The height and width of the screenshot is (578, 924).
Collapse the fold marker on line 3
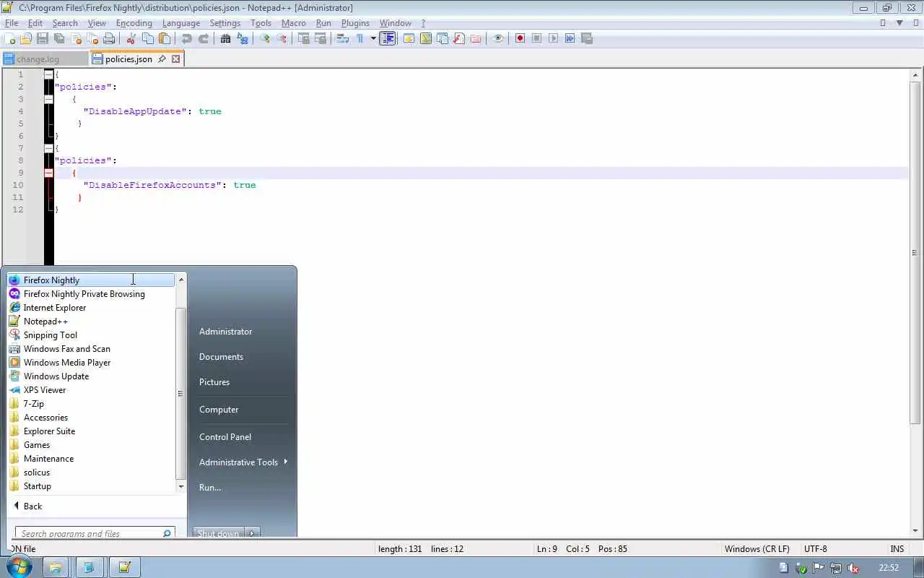click(x=48, y=99)
